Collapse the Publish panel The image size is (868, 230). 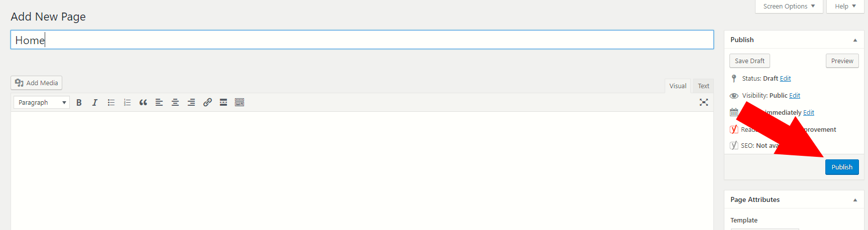[855, 40]
